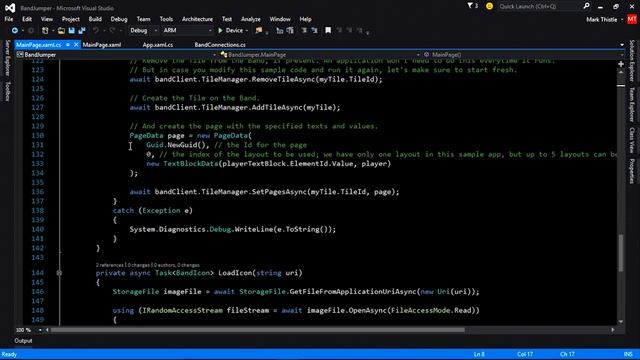
Task: Open the Tools menu
Action: click(166, 19)
